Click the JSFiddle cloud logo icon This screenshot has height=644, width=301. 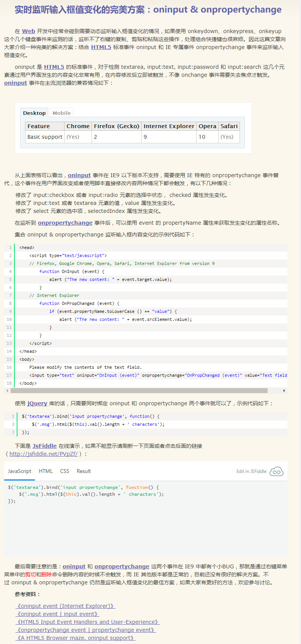pyautogui.click(x=276, y=471)
